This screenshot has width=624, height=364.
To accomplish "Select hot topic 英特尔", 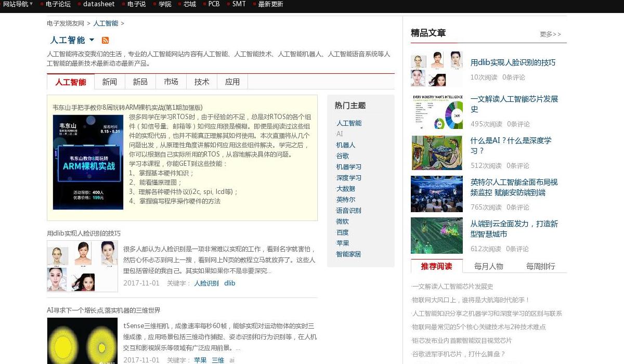I will click(x=346, y=200).
